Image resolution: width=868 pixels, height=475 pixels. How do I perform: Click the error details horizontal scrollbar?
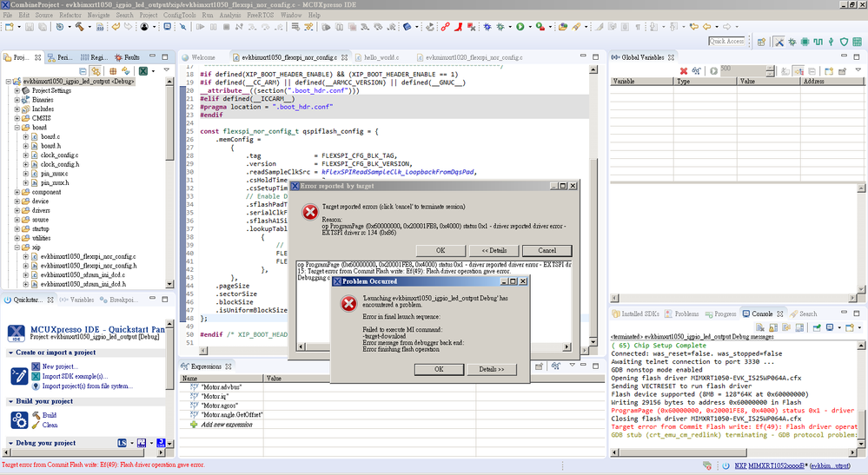point(434,346)
